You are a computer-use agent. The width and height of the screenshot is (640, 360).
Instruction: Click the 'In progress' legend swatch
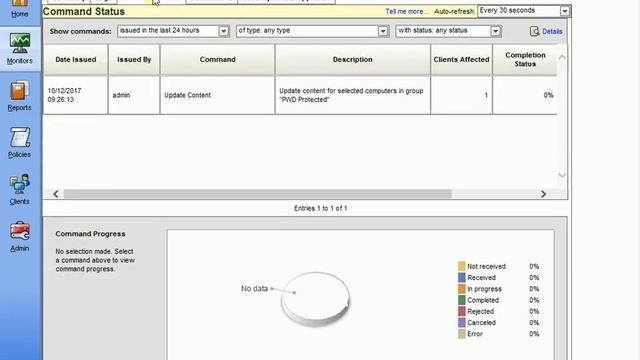pyautogui.click(x=462, y=289)
